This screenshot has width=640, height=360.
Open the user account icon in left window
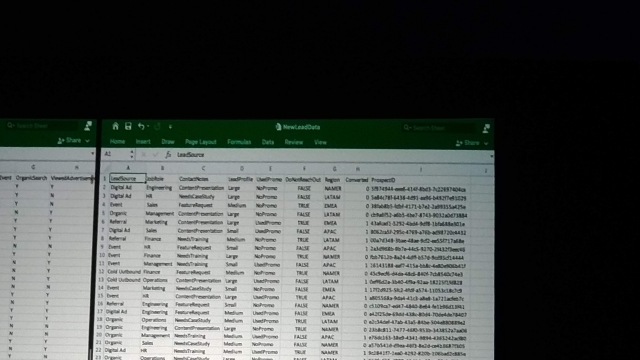coord(88,126)
